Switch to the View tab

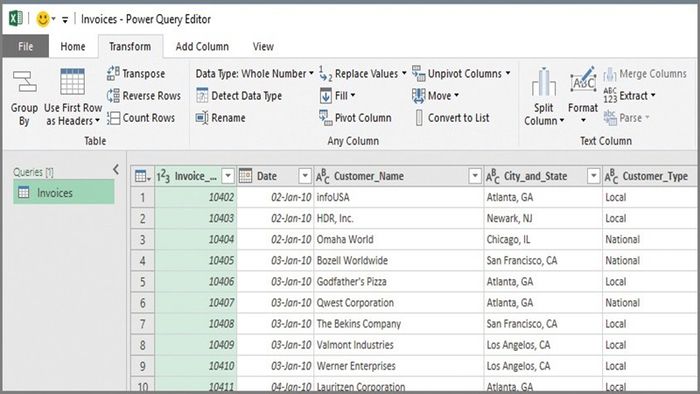click(x=263, y=46)
